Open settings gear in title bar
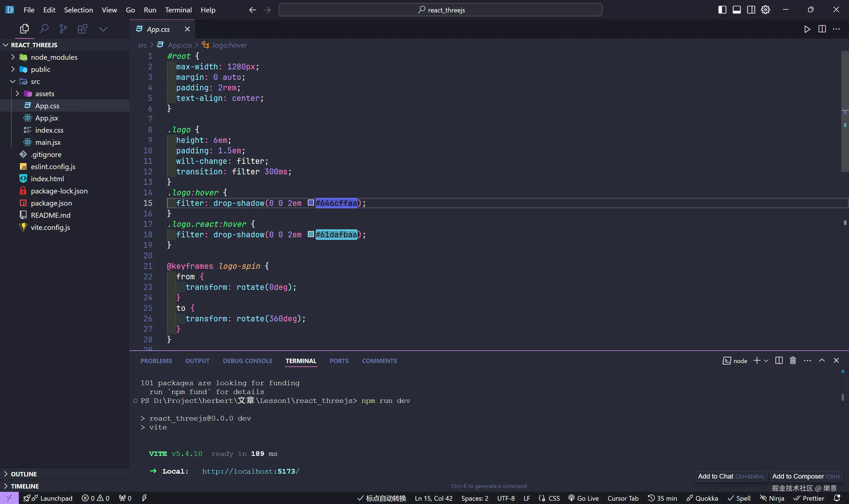849x504 pixels. tap(766, 10)
